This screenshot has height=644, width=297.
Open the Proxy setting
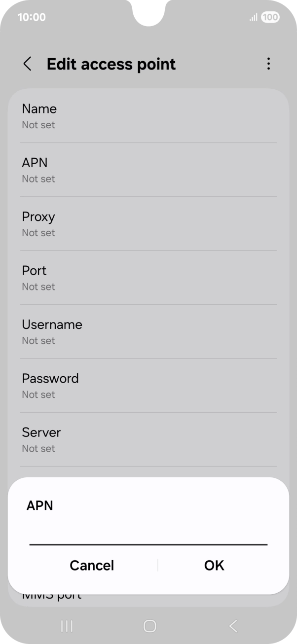pos(148,223)
